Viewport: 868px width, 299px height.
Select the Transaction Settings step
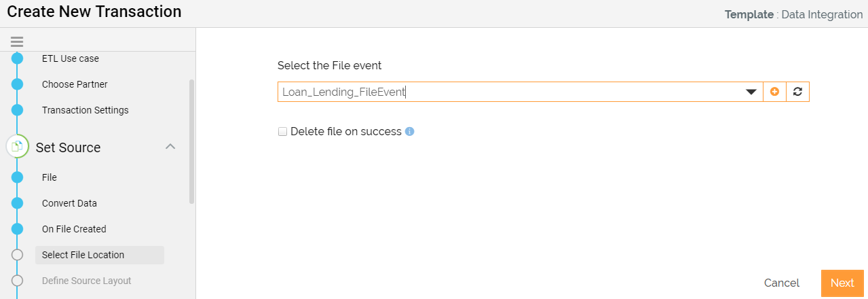pos(85,110)
